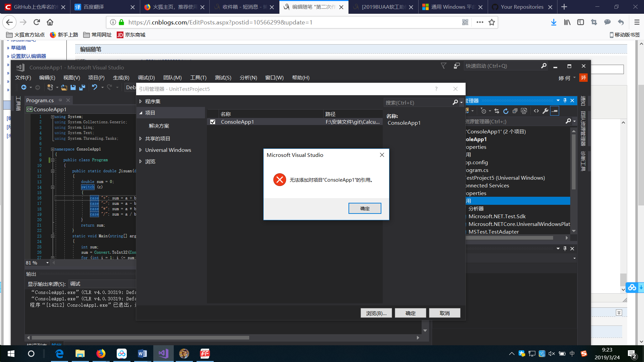Click the Firefox downloads arrow icon
The image size is (644, 362).
coord(554,22)
